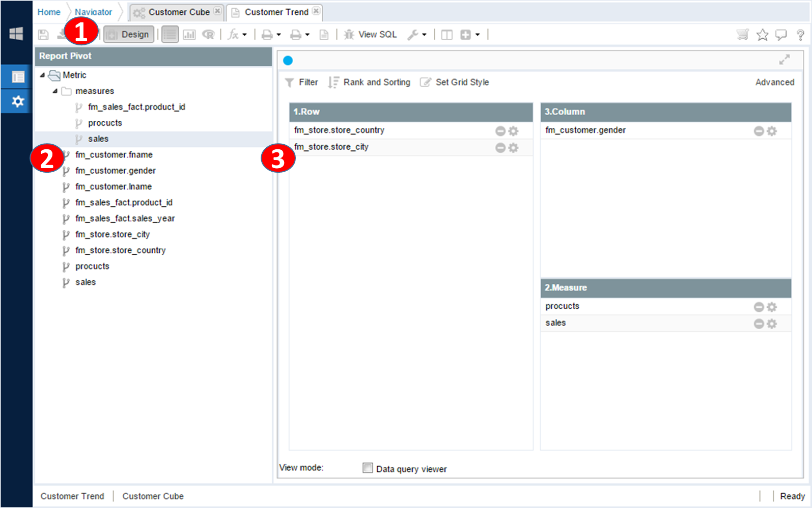Open the fx formula dropdown arrow
This screenshot has width=812, height=508.
(x=245, y=35)
